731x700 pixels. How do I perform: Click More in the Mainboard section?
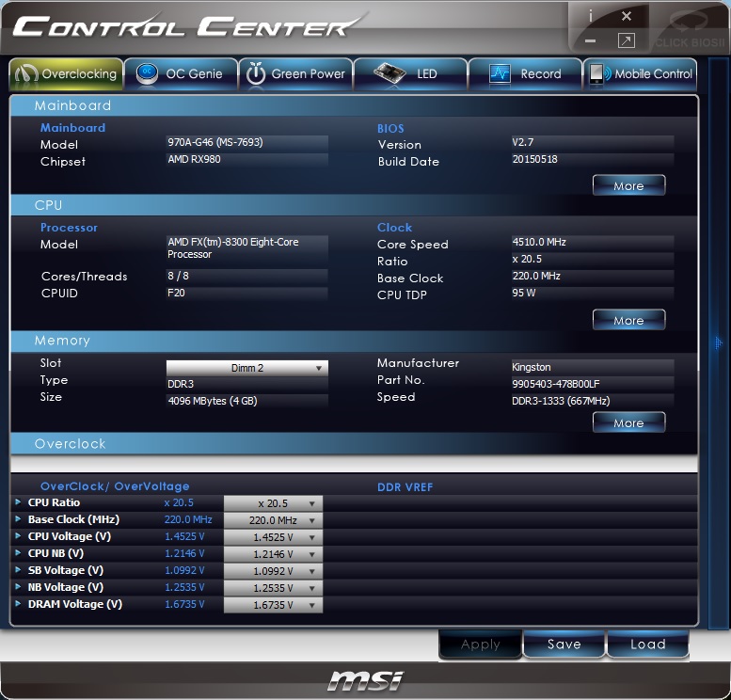(628, 185)
